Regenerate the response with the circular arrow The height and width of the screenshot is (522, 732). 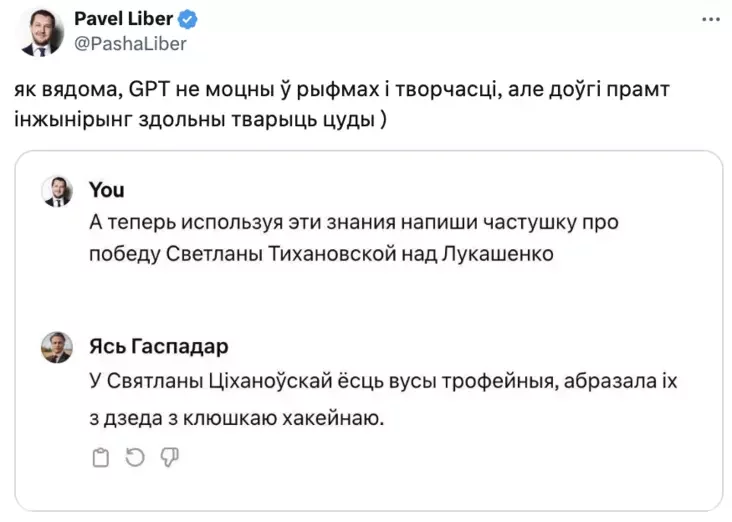(134, 457)
